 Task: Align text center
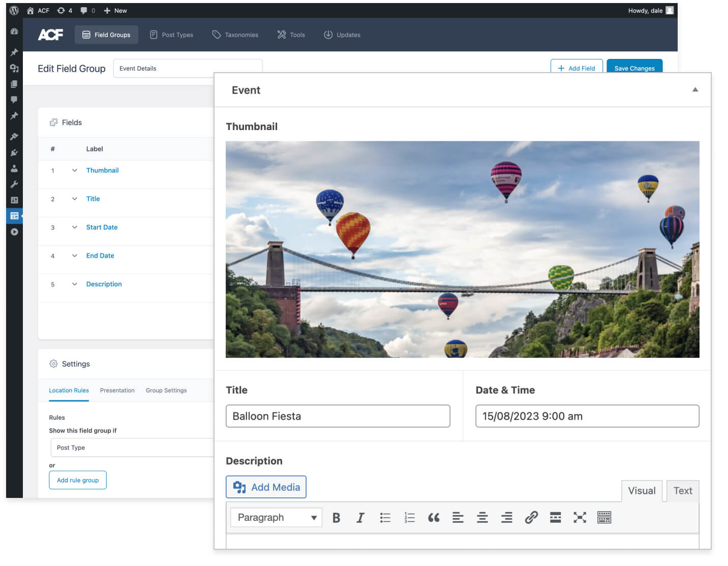pos(482,517)
